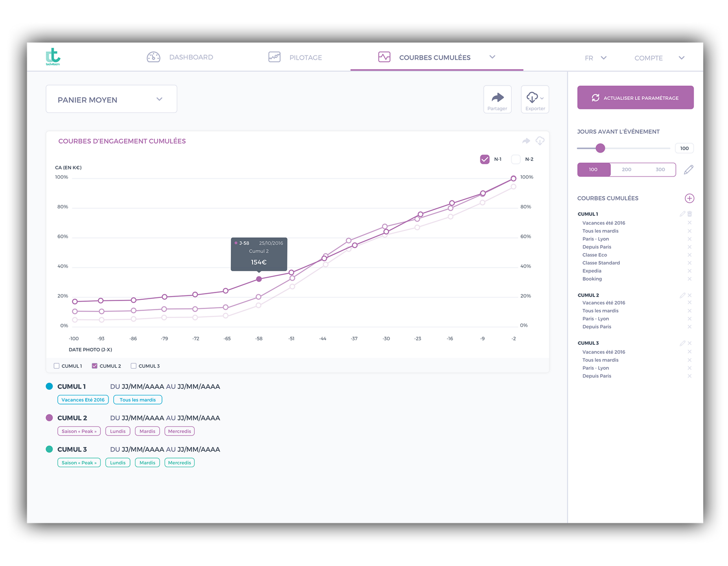728x566 pixels.
Task: Click small share arrow in chart header
Action: pyautogui.click(x=526, y=141)
